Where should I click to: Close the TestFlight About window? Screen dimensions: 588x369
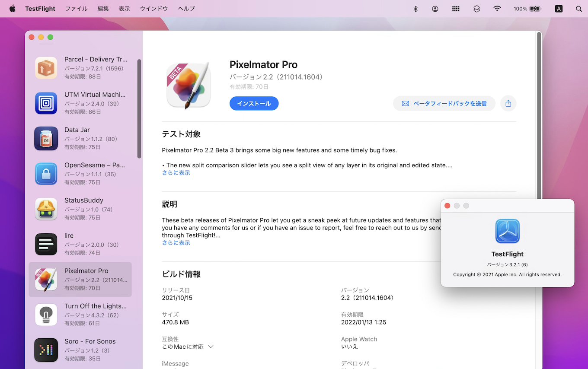pos(447,206)
